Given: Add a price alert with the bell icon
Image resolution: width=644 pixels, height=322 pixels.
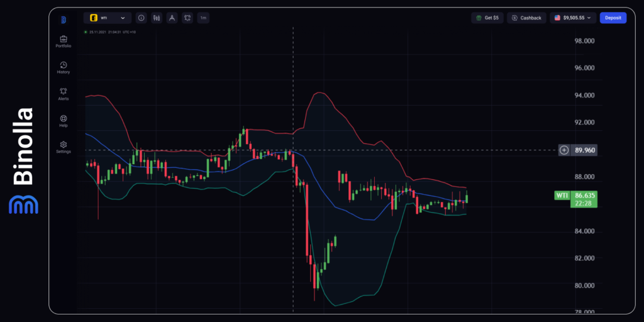Looking at the screenshot, I should pos(187,18).
